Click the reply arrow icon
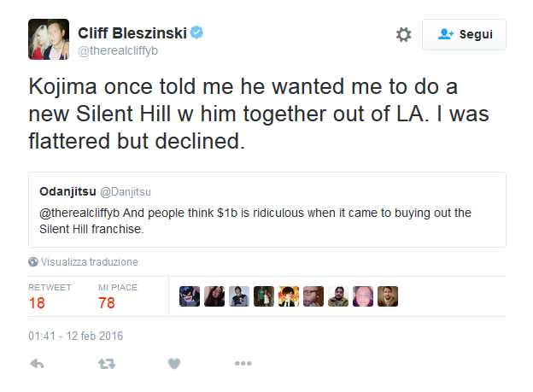 click(37, 364)
